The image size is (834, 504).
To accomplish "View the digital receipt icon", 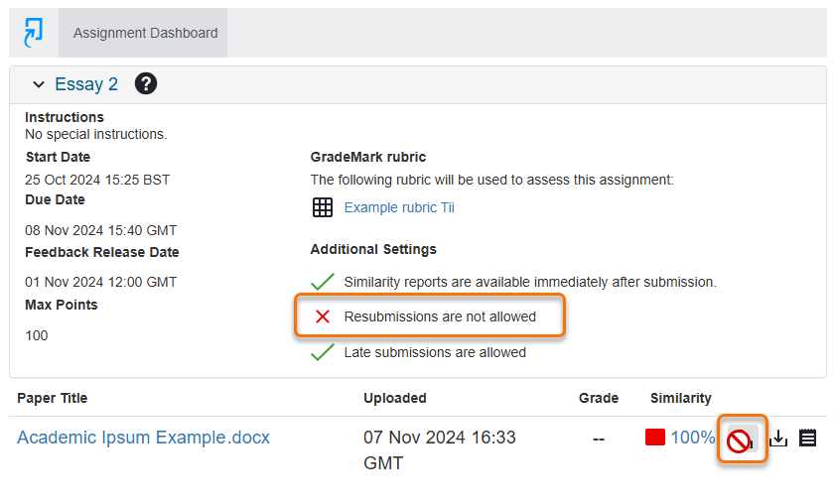I will point(807,438).
